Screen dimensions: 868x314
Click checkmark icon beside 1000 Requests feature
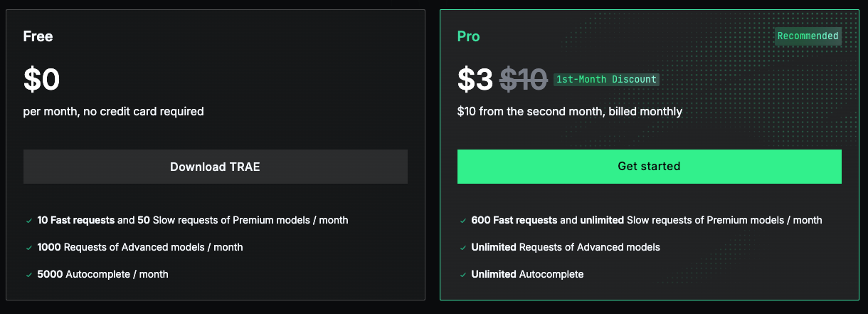click(28, 248)
